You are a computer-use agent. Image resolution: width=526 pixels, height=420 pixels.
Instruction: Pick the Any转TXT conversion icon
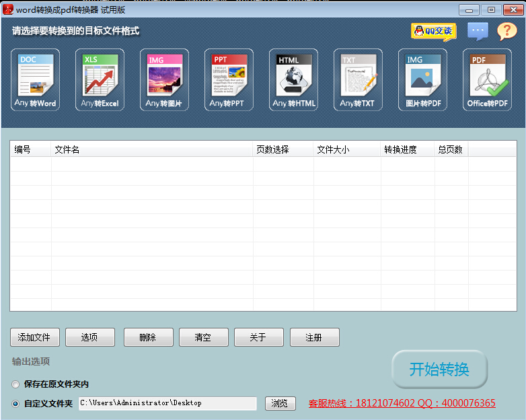pos(358,80)
